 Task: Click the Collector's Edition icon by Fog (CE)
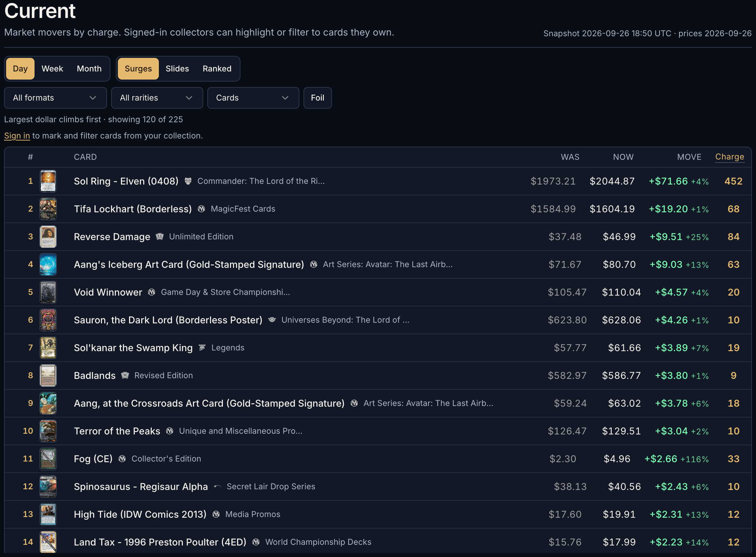click(x=122, y=459)
